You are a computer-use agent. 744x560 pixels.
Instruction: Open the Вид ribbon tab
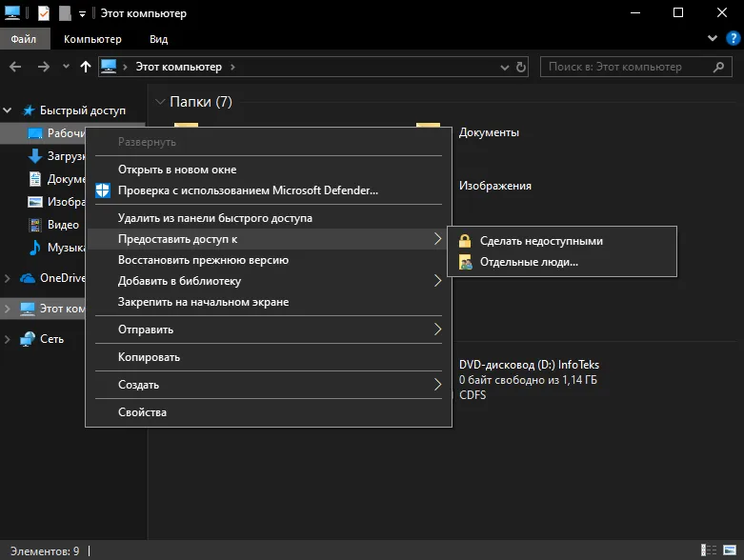(158, 39)
